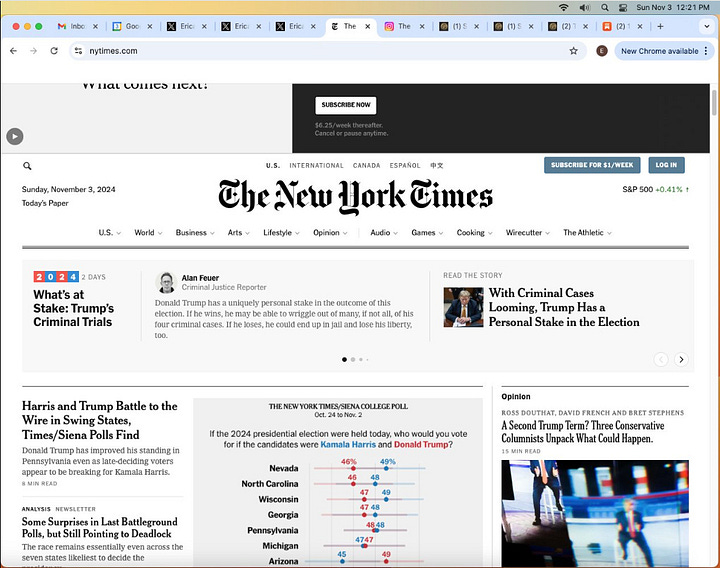
Task: Expand the Arts navigation menu
Action: 238,233
